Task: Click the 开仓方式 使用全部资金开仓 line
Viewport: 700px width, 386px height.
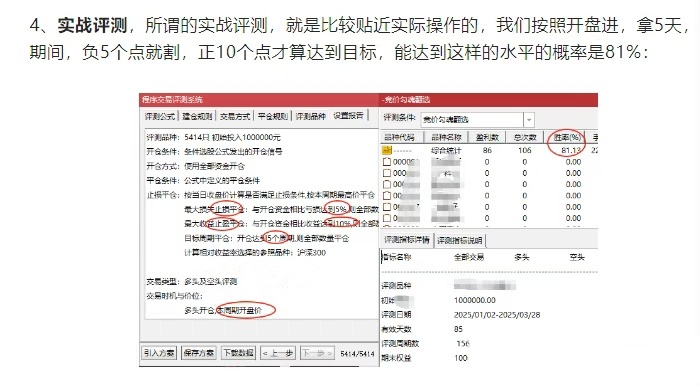Action: (196, 166)
